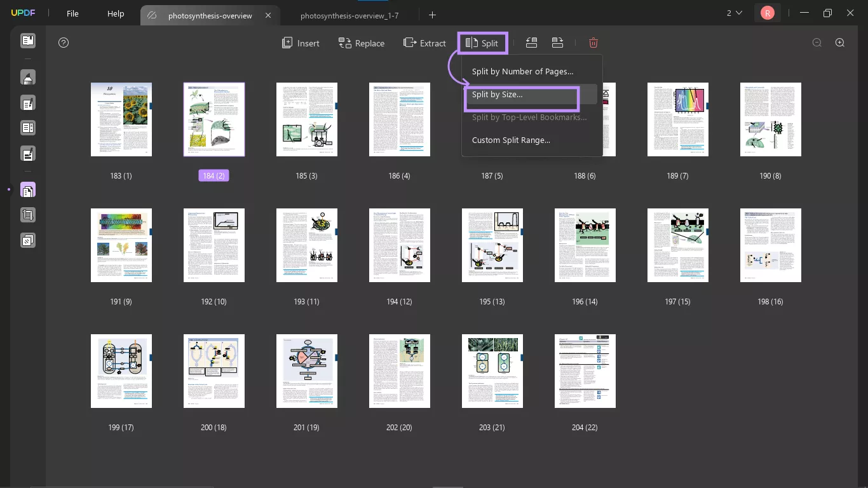Select page thumbnail 186 (4)
The image size is (868, 488).
pos(400,119)
